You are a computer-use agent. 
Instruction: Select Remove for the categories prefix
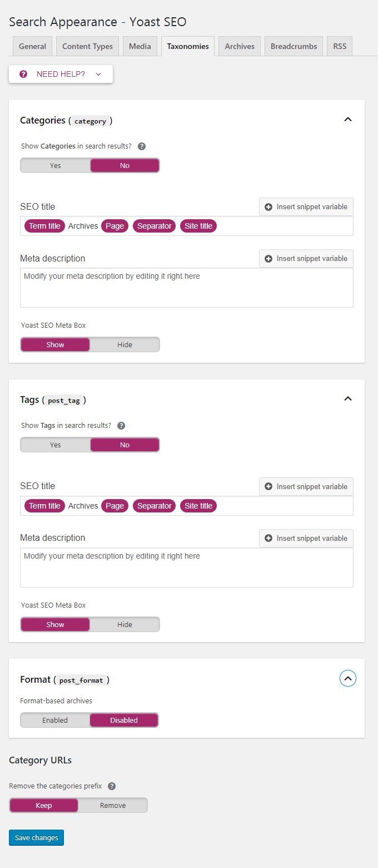click(x=113, y=805)
